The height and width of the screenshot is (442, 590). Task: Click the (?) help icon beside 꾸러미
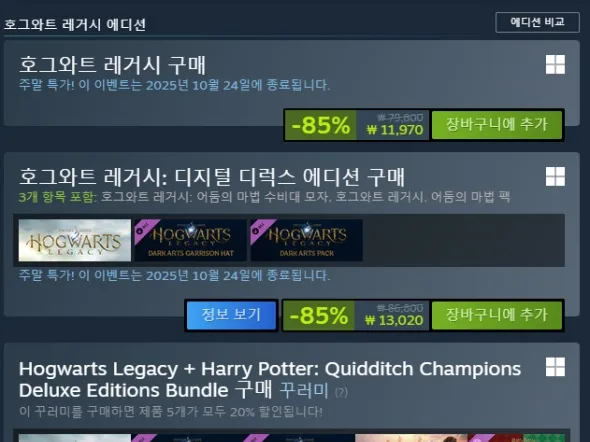click(x=341, y=392)
